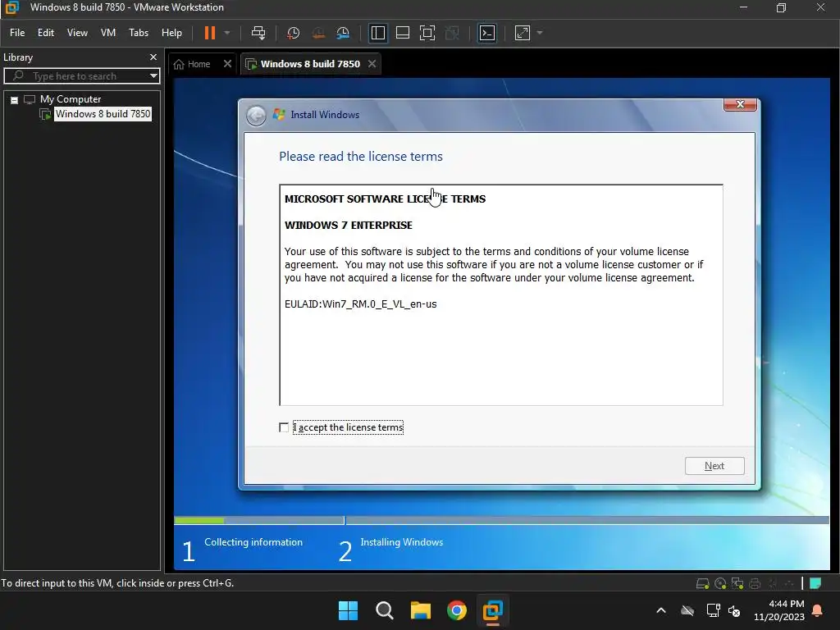Open the teal message log icon
Viewport: 840px width, 630px height.
pyautogui.click(x=815, y=583)
